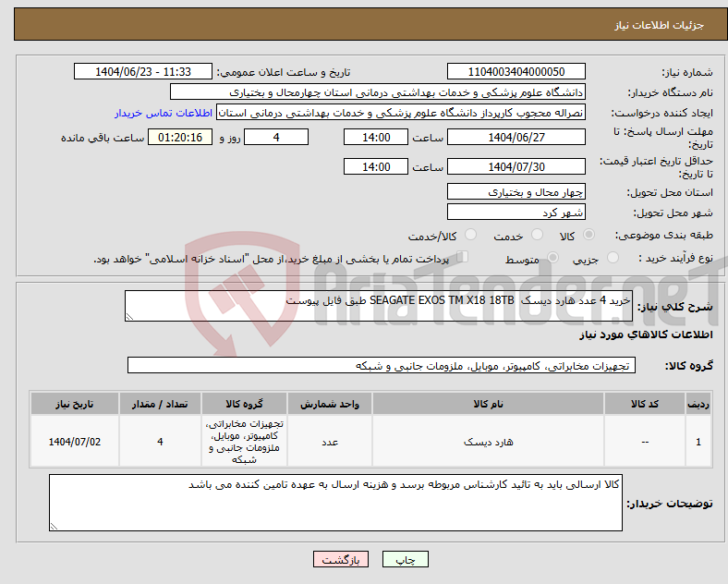Select the کالا radio button
The height and width of the screenshot is (584, 728).
click(x=588, y=235)
